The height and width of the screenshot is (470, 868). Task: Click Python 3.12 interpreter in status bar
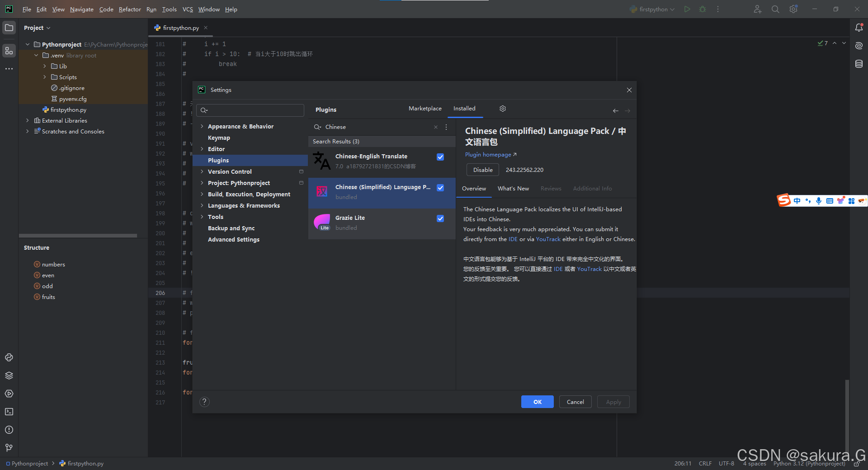(x=809, y=464)
